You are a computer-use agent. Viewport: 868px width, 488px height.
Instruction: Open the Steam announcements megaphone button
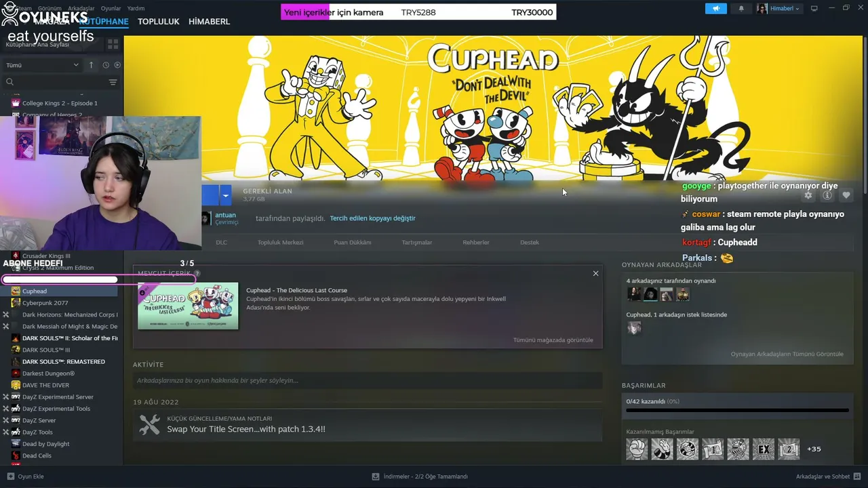click(x=715, y=8)
